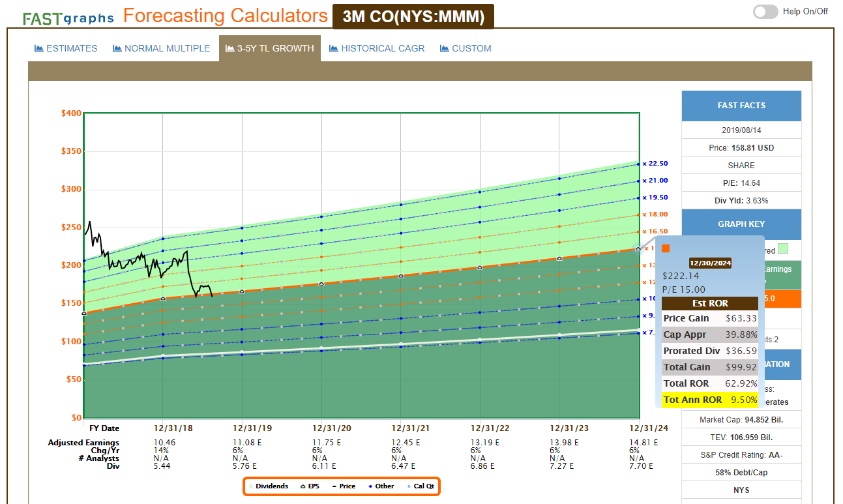This screenshot has height=504, width=843.
Task: Toggle the Price legend item
Action: 344,486
